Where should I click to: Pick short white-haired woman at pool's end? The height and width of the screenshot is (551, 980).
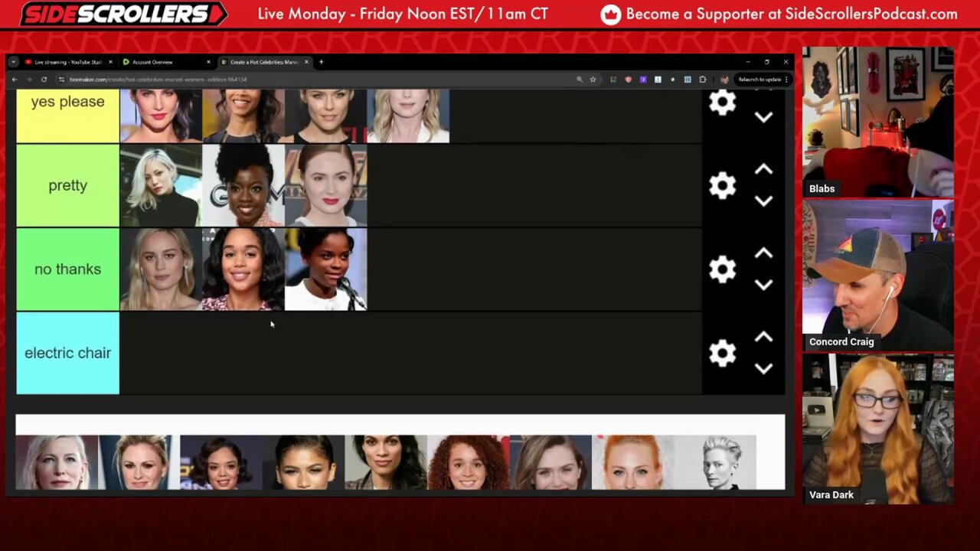715,462
